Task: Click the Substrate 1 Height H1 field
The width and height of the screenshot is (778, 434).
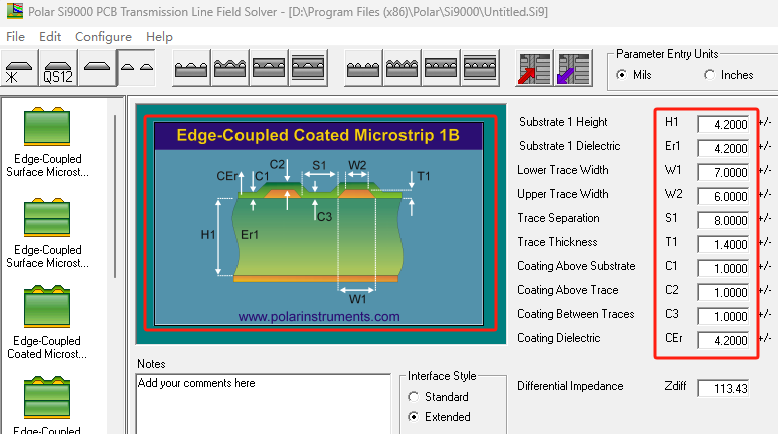Action: point(723,124)
